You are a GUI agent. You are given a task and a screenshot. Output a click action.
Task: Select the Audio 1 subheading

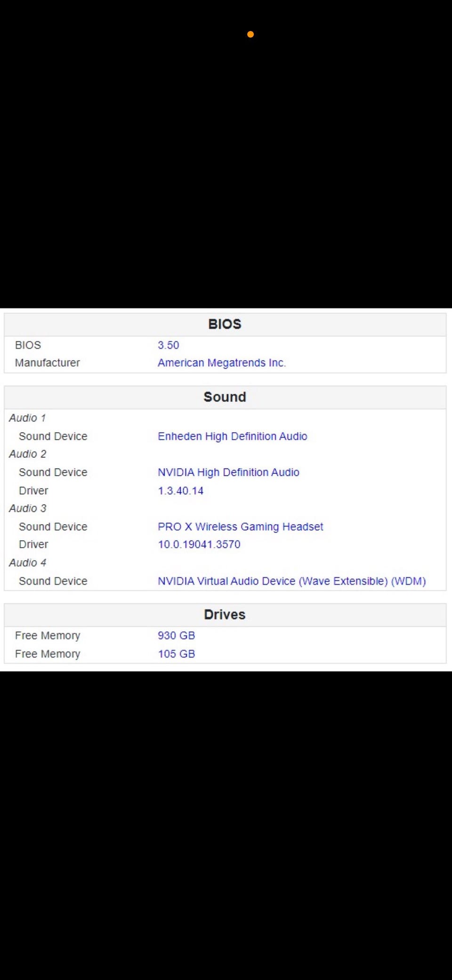point(28,418)
